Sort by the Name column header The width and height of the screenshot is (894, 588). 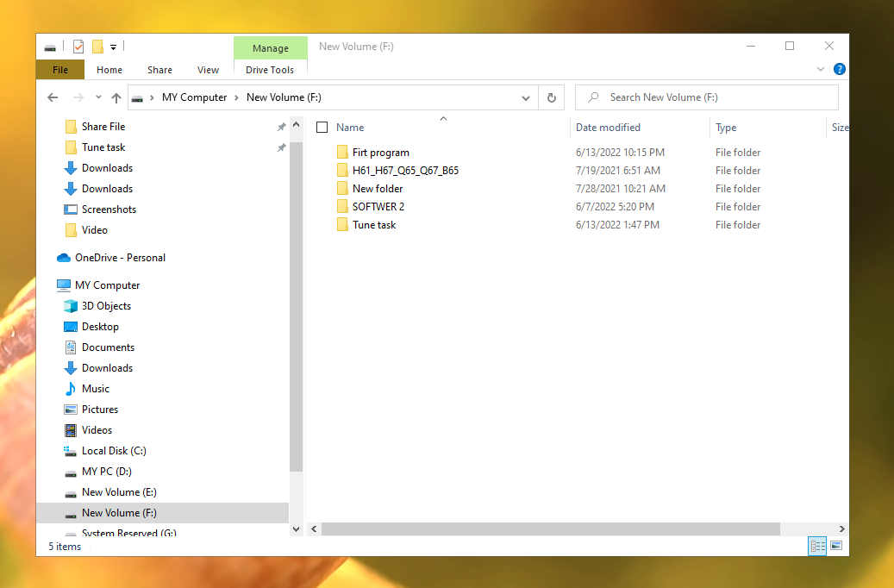pyautogui.click(x=350, y=128)
